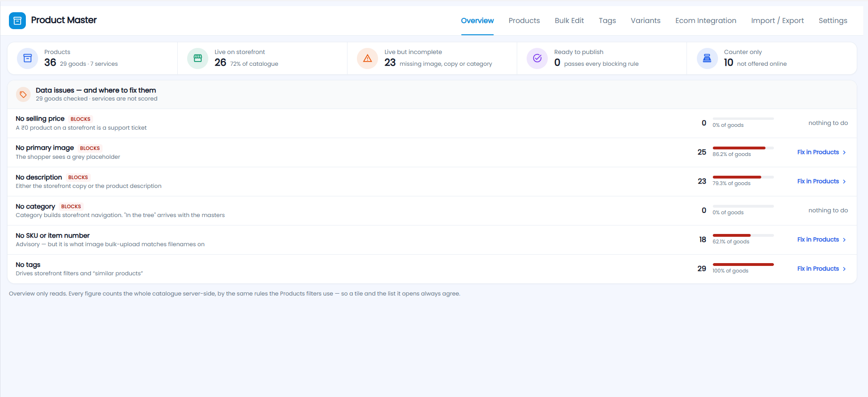Click the Product Master title text
This screenshot has height=397, width=868.
(x=64, y=20)
